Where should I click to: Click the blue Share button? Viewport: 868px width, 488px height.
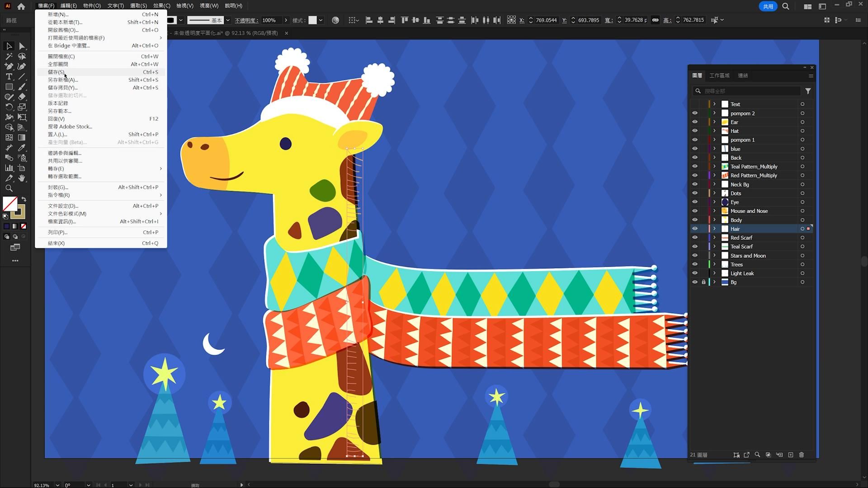tap(768, 6)
